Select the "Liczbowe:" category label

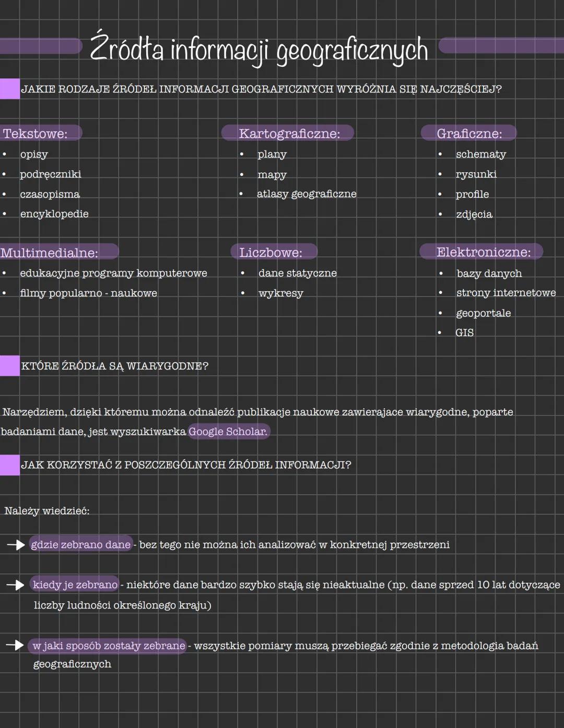tap(272, 253)
